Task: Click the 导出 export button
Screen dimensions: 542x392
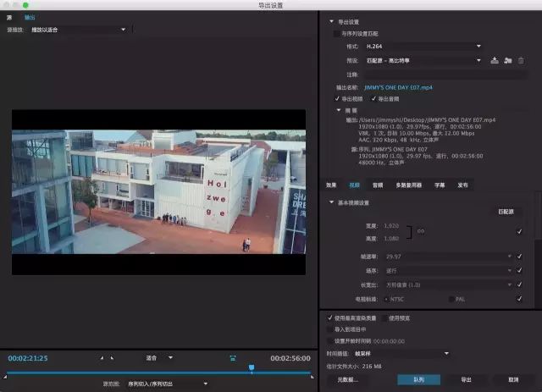Action: [x=467, y=379]
